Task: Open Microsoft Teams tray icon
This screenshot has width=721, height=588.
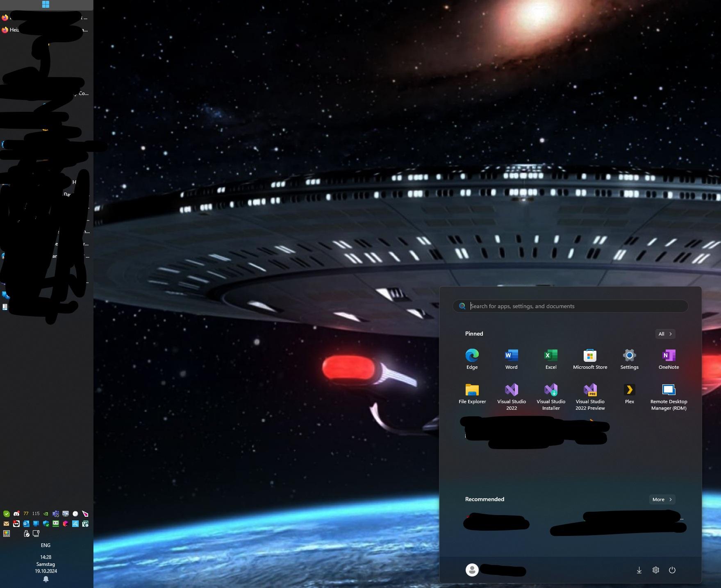Action: 56,514
